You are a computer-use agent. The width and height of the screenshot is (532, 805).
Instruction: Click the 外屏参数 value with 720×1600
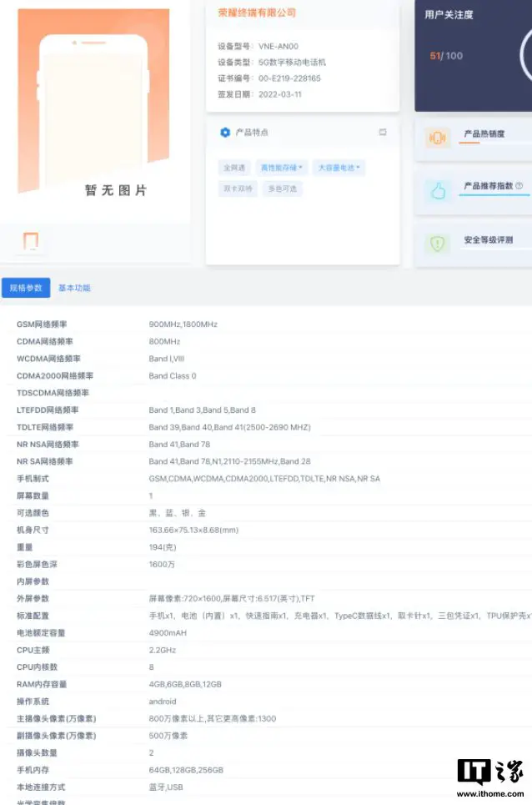(x=232, y=599)
